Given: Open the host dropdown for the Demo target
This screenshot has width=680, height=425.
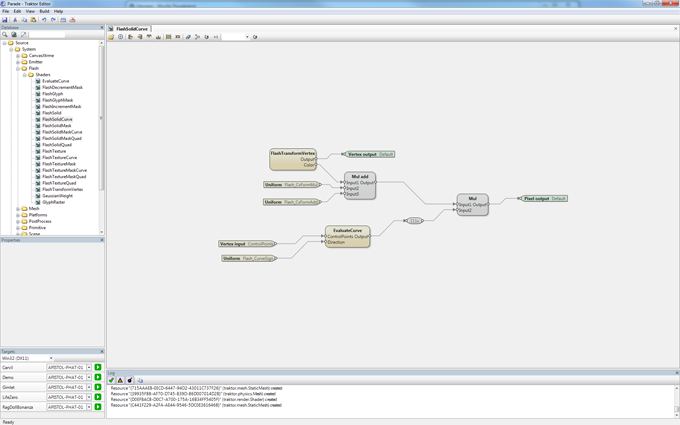Looking at the screenshot, I should pyautogui.click(x=88, y=378).
